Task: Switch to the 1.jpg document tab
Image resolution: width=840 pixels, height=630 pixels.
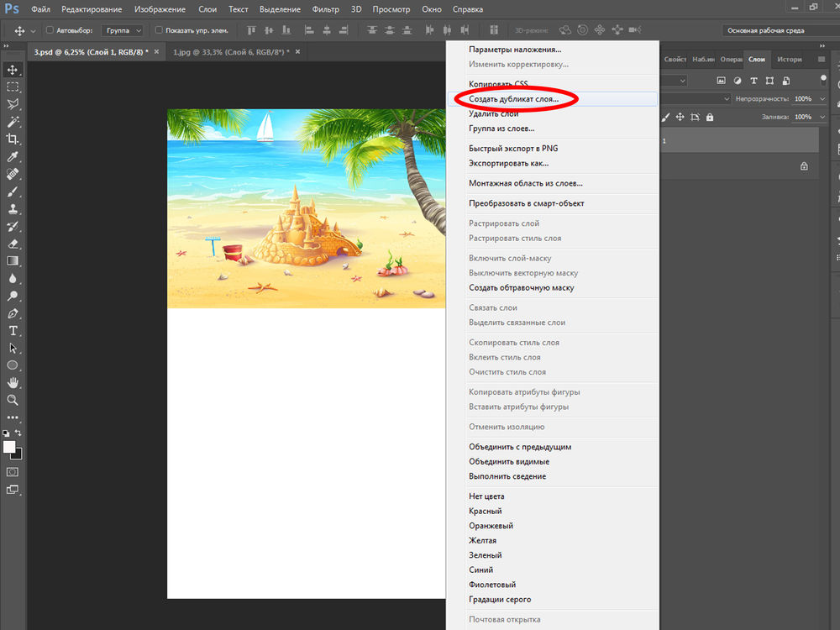Action: click(x=229, y=52)
